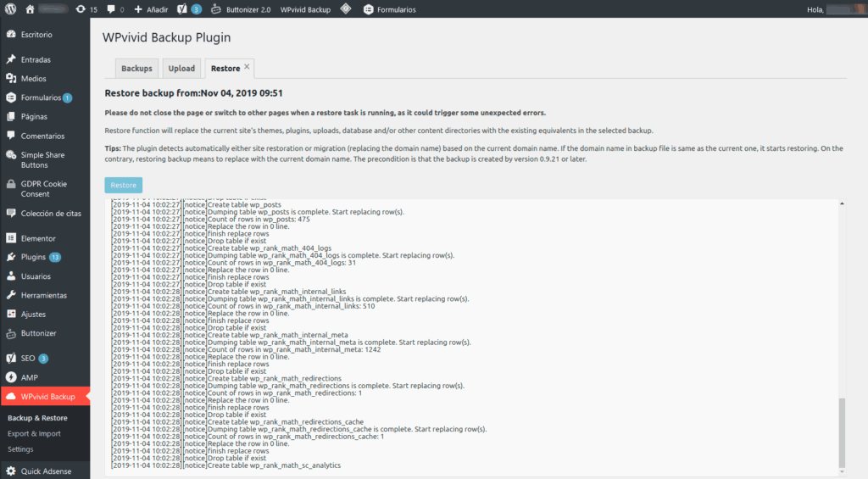The height and width of the screenshot is (479, 868).
Task: Go to Escritorio dashboard in sidebar
Action: 36,35
